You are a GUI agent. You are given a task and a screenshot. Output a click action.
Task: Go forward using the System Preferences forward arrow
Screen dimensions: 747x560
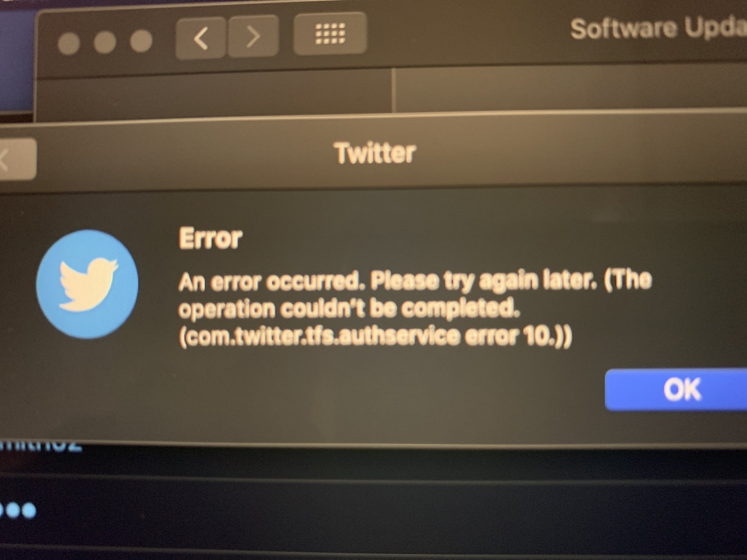253,36
